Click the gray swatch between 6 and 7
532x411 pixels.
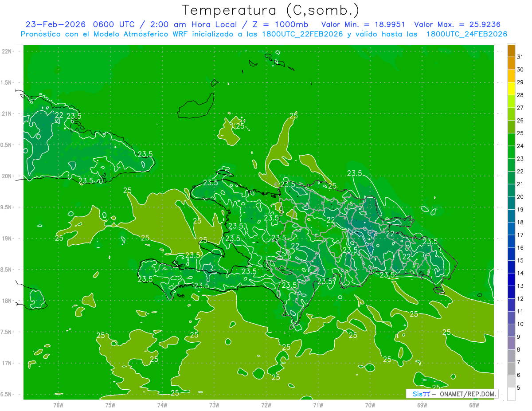512,369
